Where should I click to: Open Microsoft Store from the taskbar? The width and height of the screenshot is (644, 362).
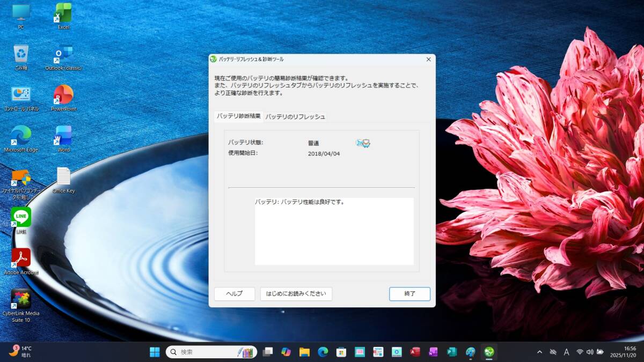(341, 352)
